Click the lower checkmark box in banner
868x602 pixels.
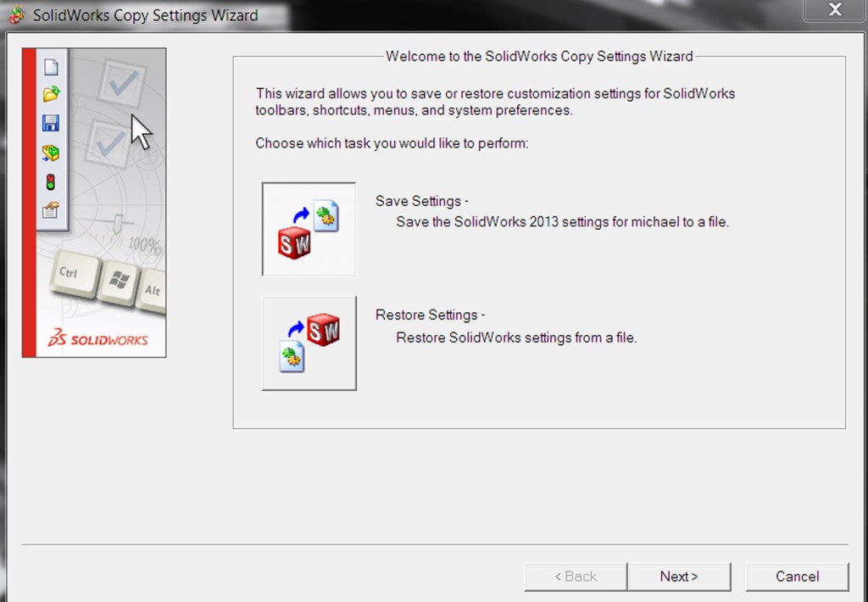tap(108, 143)
